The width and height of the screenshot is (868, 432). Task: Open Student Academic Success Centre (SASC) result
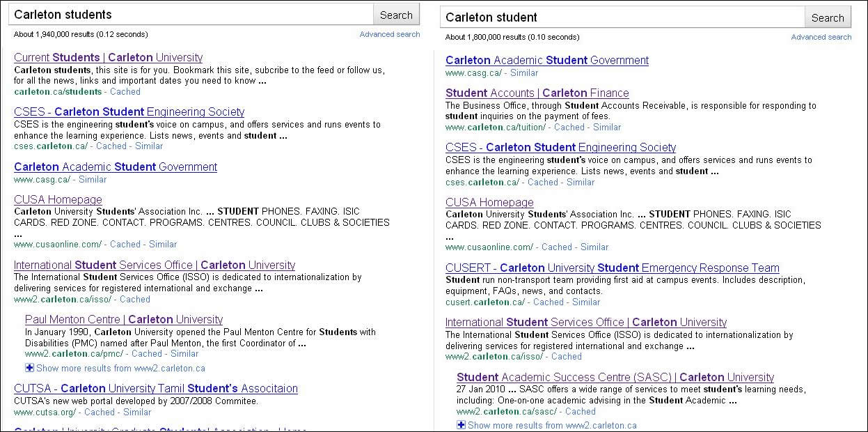[x=615, y=377]
